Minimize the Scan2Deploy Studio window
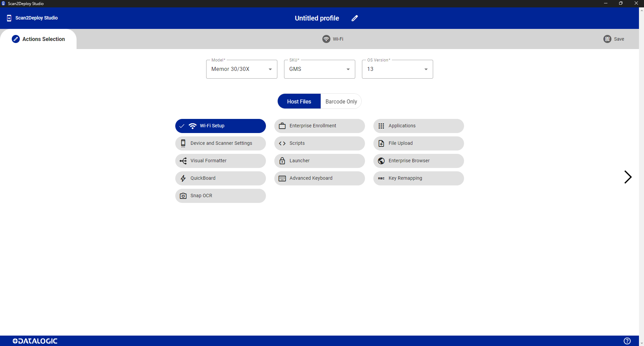The height and width of the screenshot is (346, 644). click(x=605, y=3)
